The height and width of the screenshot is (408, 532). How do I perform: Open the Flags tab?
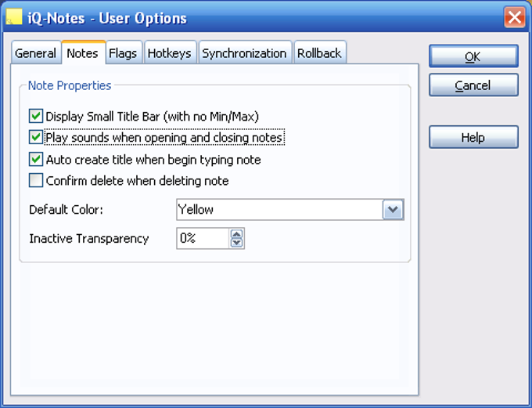point(123,53)
